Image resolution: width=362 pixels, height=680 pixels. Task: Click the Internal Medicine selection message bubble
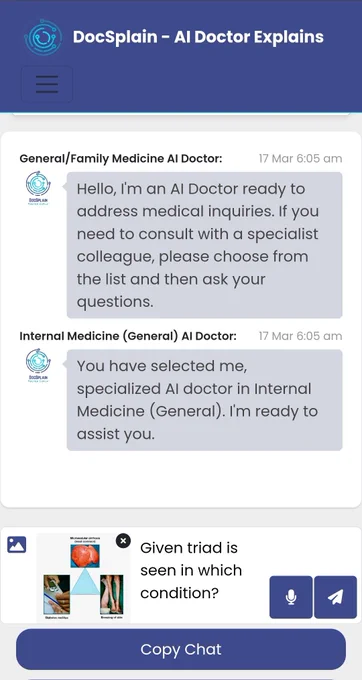[205, 400]
